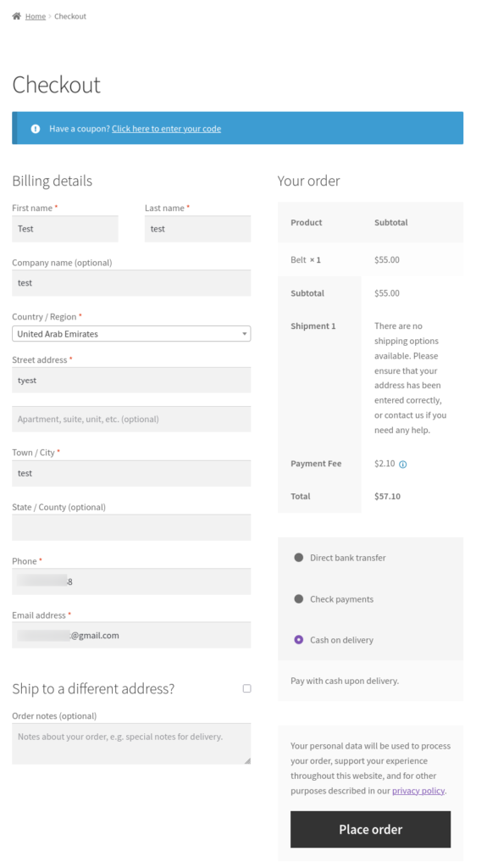Open the Home breadcrumb link
Image resolution: width=487 pixels, height=868 pixels.
[36, 17]
